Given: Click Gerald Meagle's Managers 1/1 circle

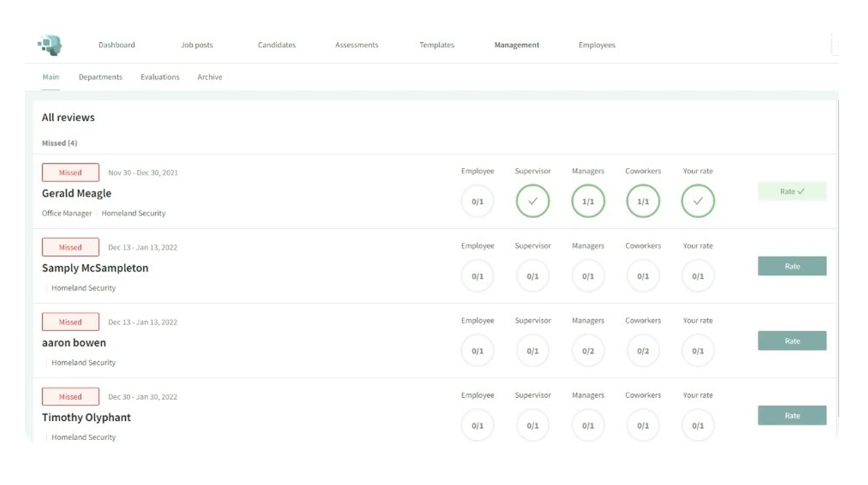Looking at the screenshot, I should coord(588,201).
